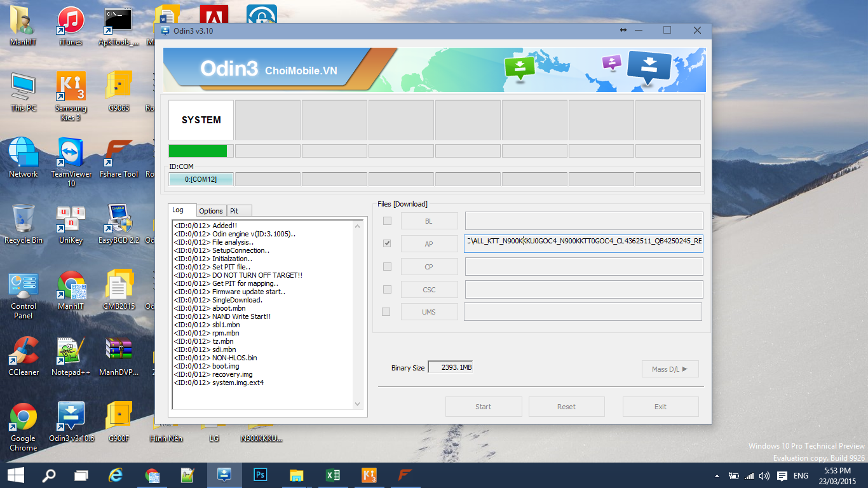Image resolution: width=868 pixels, height=488 pixels.
Task: Launch Samsung Kies 3 from desktop
Action: (x=71, y=96)
